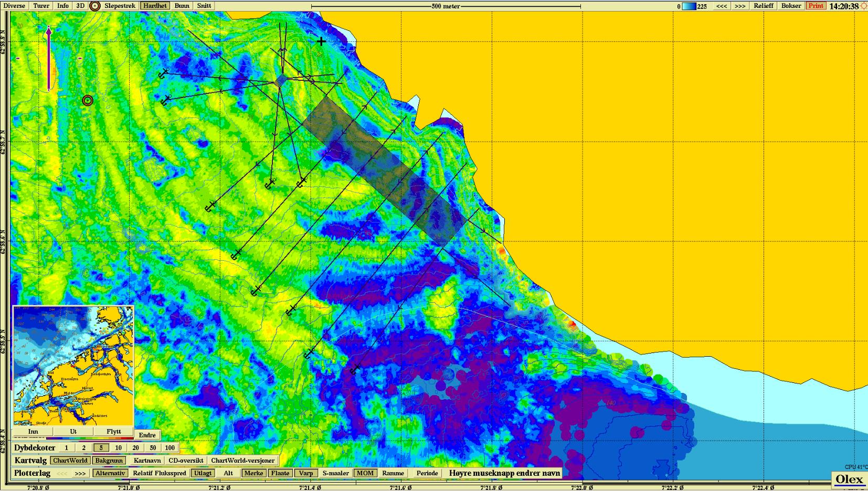Toggle the S-maaler plotter layer

tap(335, 473)
